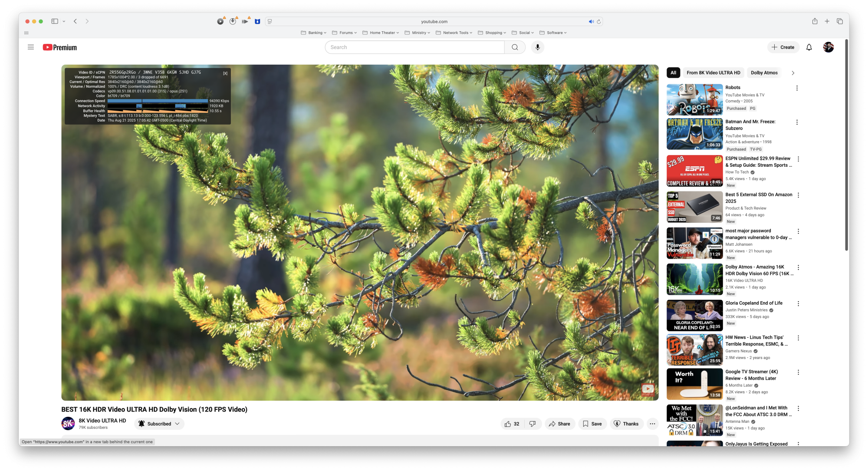Image resolution: width=868 pixels, height=471 pixels.
Task: Save the video to a playlist
Action: pyautogui.click(x=592, y=424)
